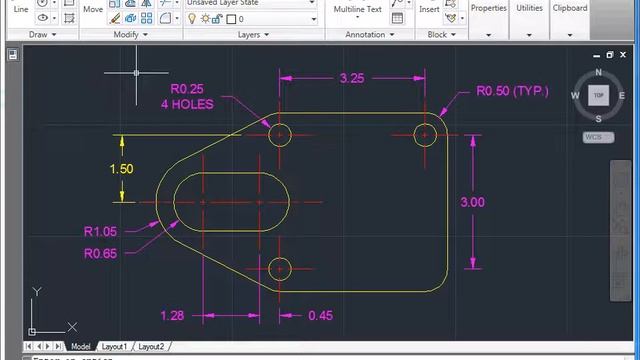Viewport: 640px width, 360px height.
Task: Expand the Draw panel
Action: pyautogui.click(x=42, y=35)
